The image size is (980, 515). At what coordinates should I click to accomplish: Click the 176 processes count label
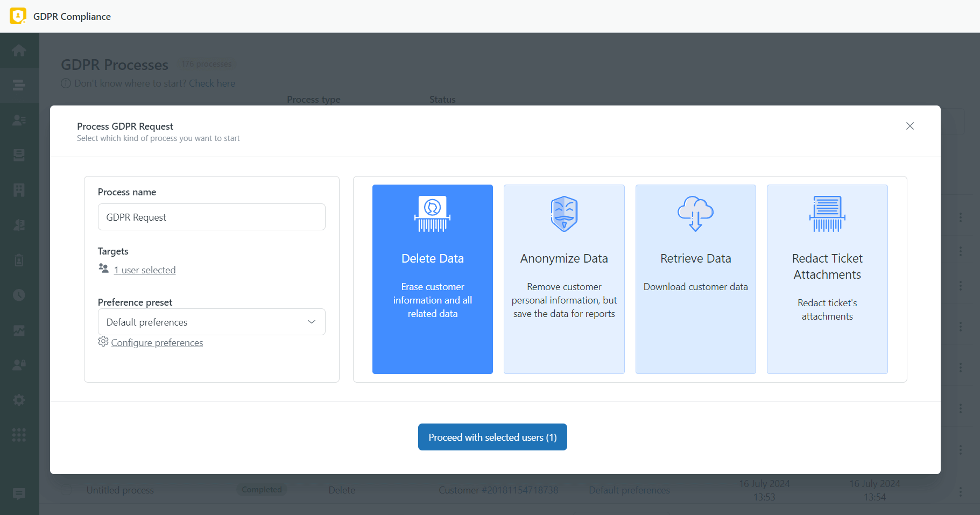pos(207,64)
